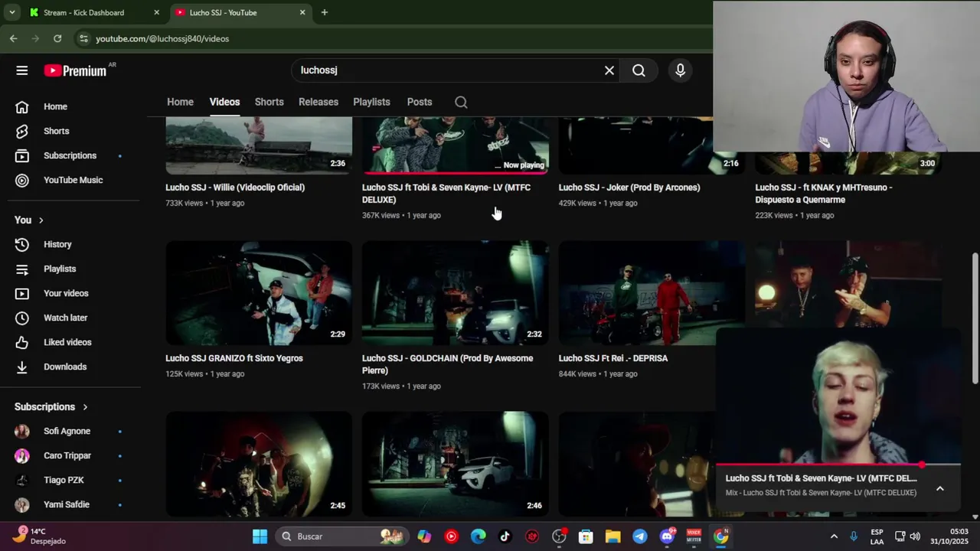The height and width of the screenshot is (551, 980).
Task: Open Microsoft Edge from the taskbar
Action: point(478,536)
